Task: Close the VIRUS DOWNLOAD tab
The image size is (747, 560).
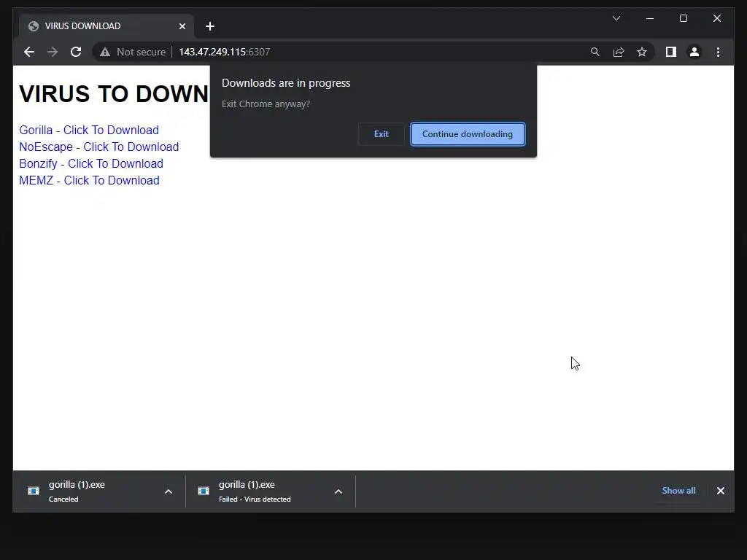Action: pos(182,26)
